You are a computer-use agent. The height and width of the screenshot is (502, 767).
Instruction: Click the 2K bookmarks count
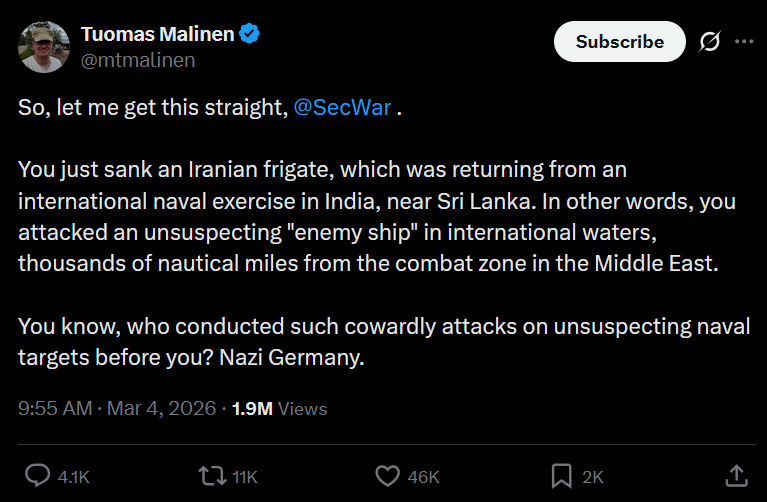pos(593,477)
